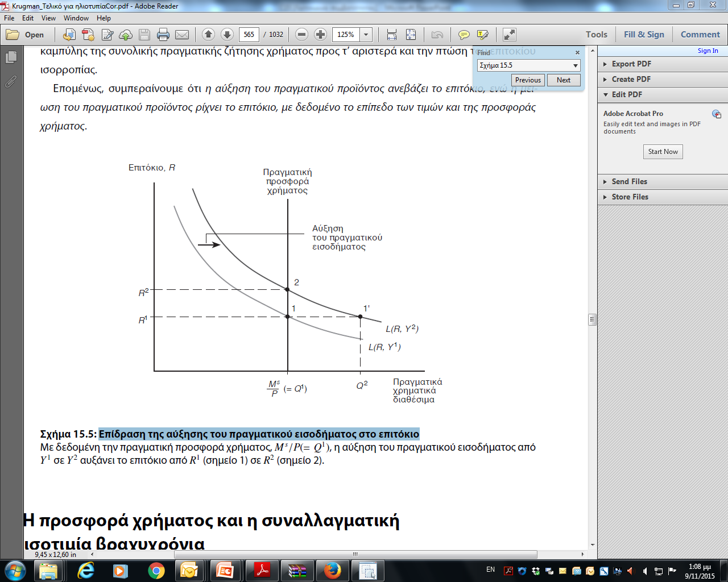Click the vertical scrollbar thumb

point(592,319)
